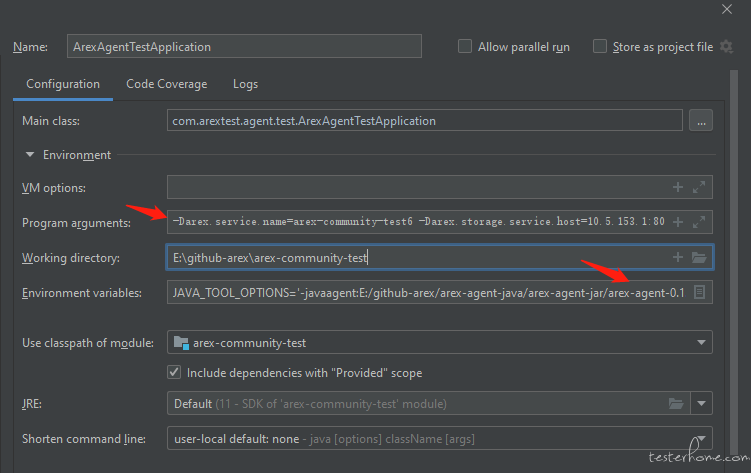751x473 pixels.
Task: Open Environment variables editor icon
Action: click(699, 292)
